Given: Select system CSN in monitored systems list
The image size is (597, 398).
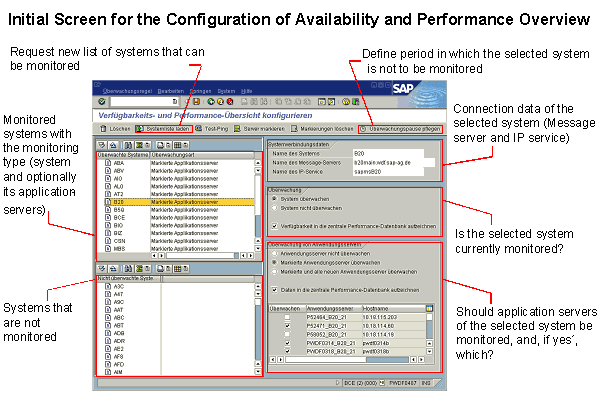Looking at the screenshot, I should 179,241.
